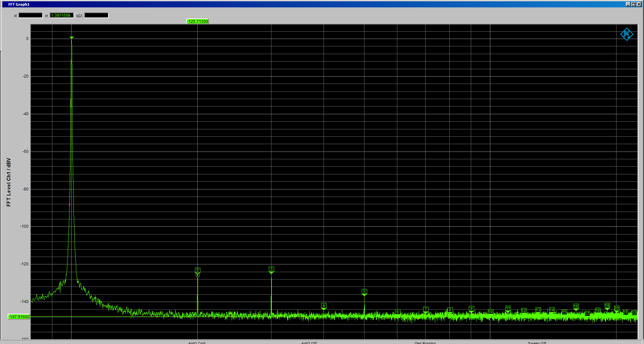
Task: Select the horizontal cursor label -147.91602
Action: pyautogui.click(x=19, y=316)
